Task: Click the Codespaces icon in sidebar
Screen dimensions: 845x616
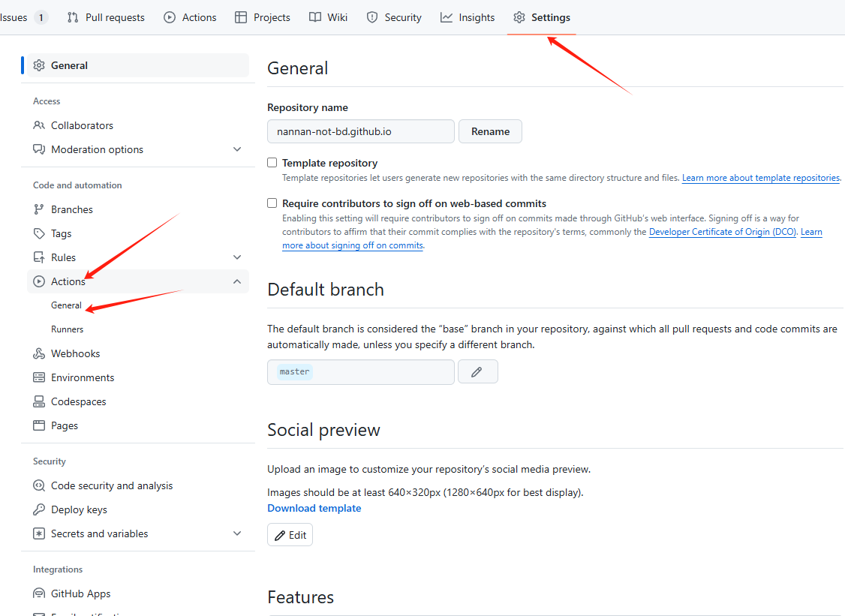Action: point(39,401)
